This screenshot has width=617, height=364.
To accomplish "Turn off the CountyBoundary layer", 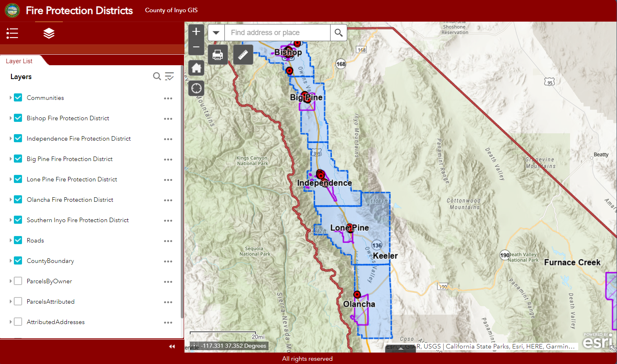I will point(18,260).
